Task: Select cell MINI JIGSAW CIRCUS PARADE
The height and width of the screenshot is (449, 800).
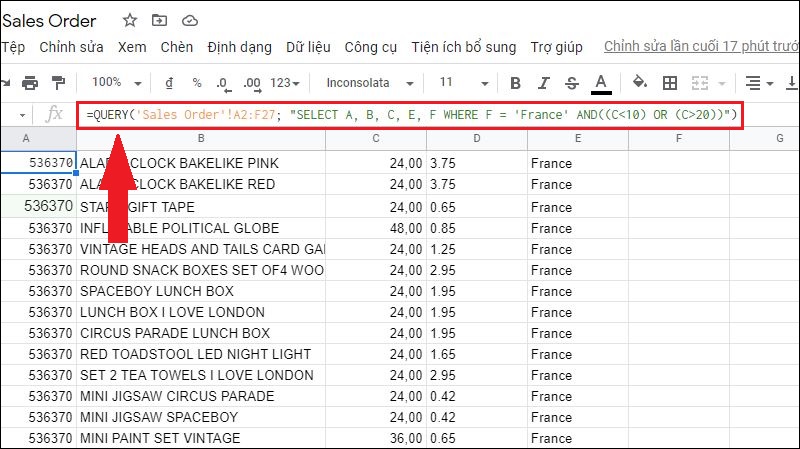Action: 201,396
